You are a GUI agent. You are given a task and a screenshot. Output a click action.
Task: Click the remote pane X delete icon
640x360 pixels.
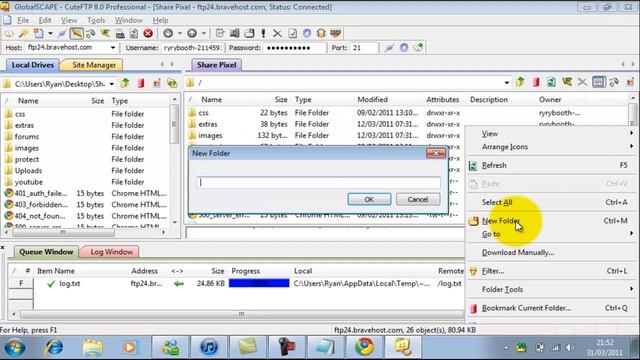click(582, 82)
